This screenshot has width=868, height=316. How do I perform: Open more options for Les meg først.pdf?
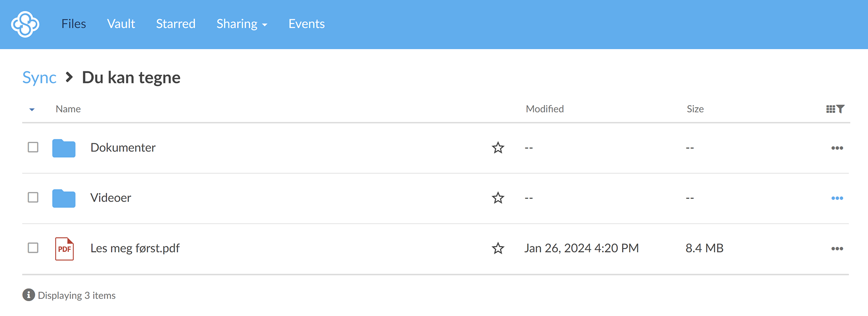[x=837, y=249]
